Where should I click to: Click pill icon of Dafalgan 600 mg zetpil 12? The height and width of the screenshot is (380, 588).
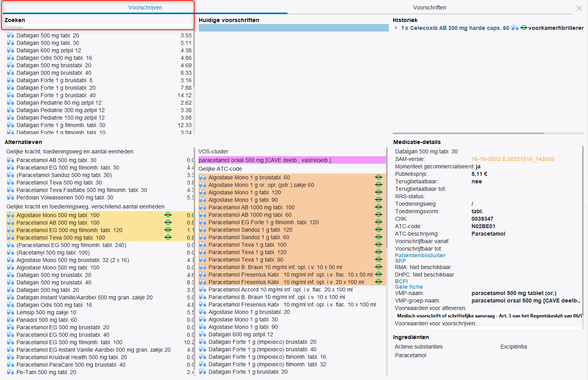(x=11, y=50)
